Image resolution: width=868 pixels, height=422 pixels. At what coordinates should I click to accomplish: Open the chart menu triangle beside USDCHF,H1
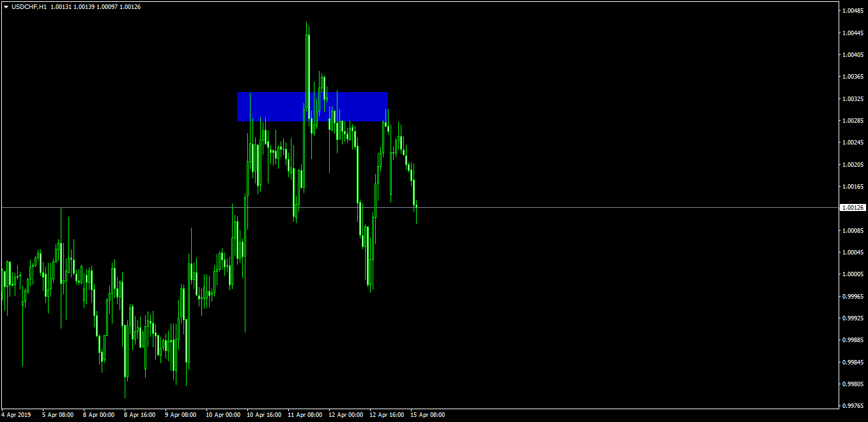click(x=6, y=6)
